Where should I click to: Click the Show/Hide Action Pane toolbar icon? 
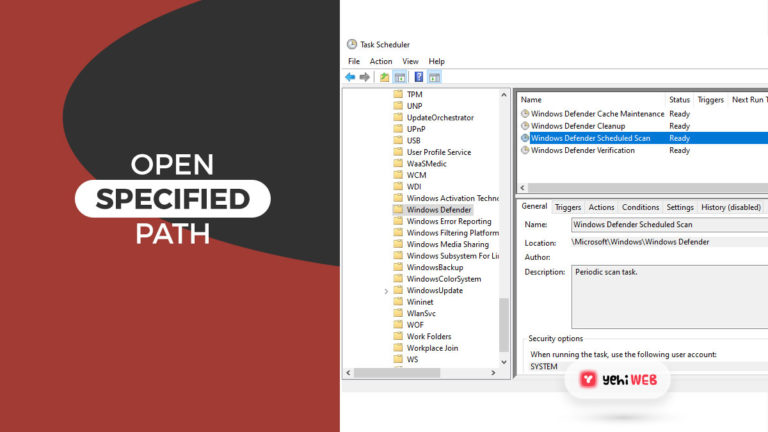tap(435, 77)
